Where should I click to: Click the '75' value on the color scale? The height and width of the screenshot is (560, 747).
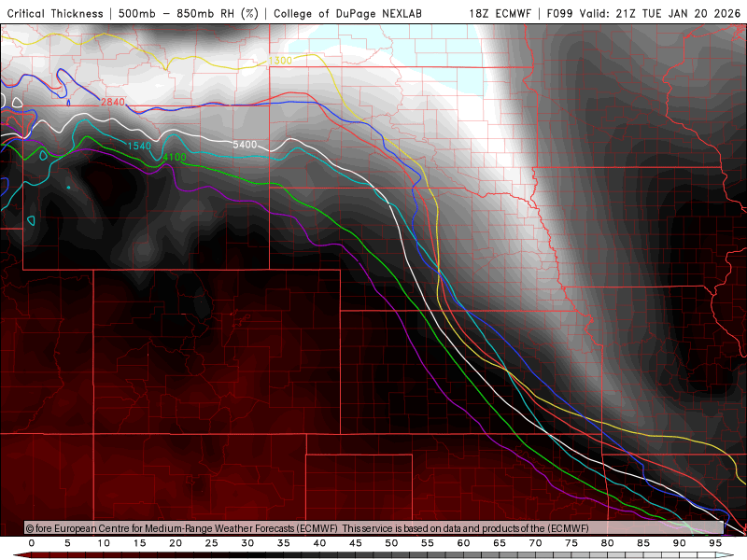571,543
